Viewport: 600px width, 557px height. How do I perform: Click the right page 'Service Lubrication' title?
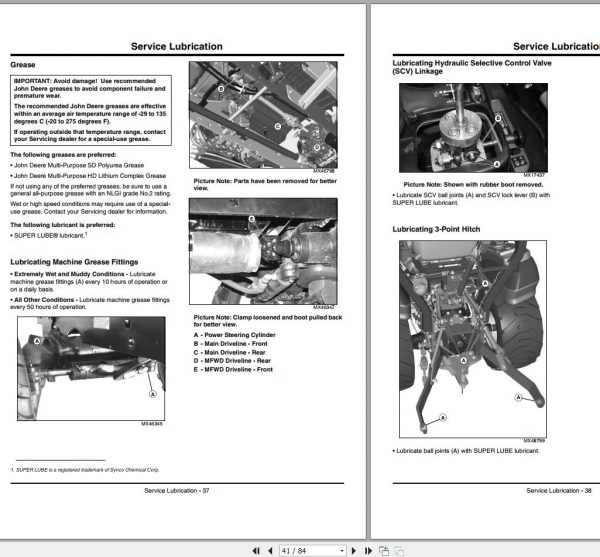556,46
